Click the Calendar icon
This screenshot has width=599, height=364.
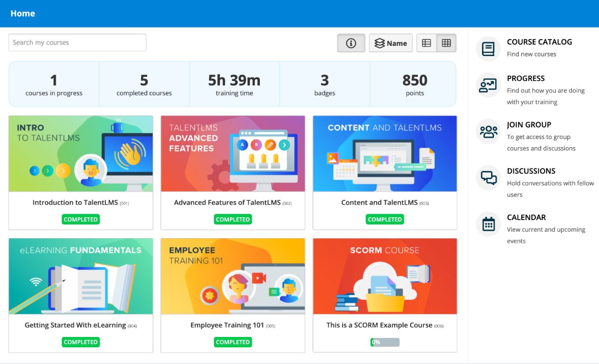click(488, 224)
